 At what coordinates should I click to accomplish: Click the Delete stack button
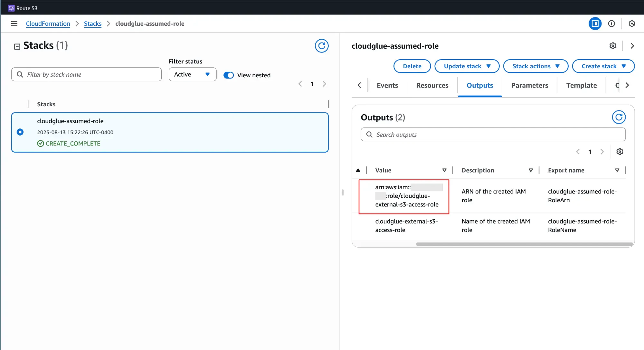pyautogui.click(x=412, y=66)
